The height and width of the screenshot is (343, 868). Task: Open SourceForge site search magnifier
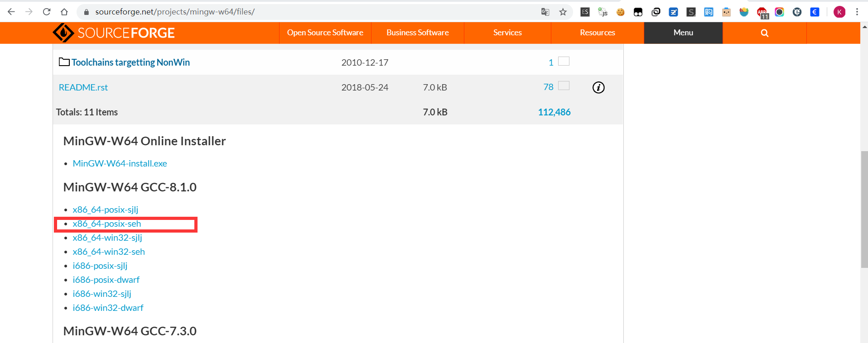click(764, 33)
